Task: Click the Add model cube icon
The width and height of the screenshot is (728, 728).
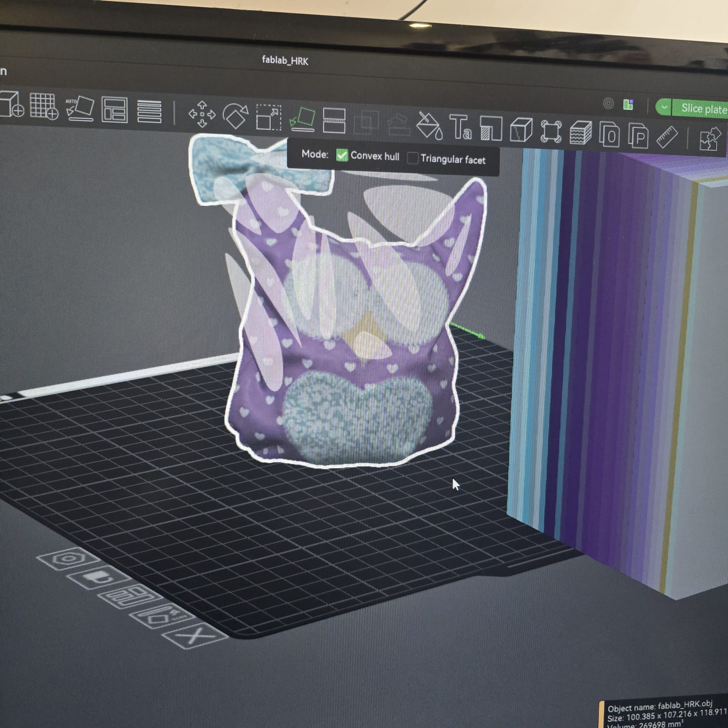Action: pyautogui.click(x=11, y=104)
